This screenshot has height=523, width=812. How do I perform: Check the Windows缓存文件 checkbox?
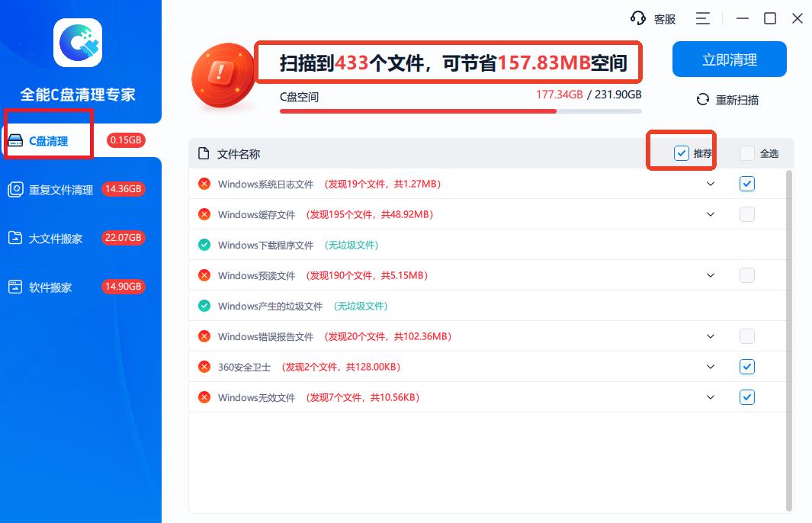(747, 214)
